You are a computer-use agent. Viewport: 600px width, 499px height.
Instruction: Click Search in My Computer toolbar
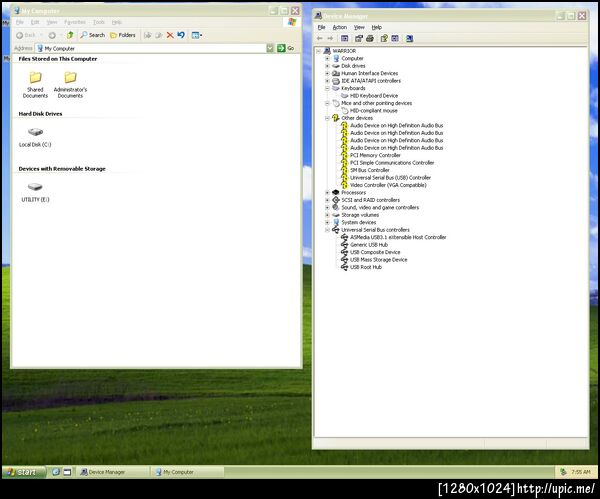coord(92,35)
